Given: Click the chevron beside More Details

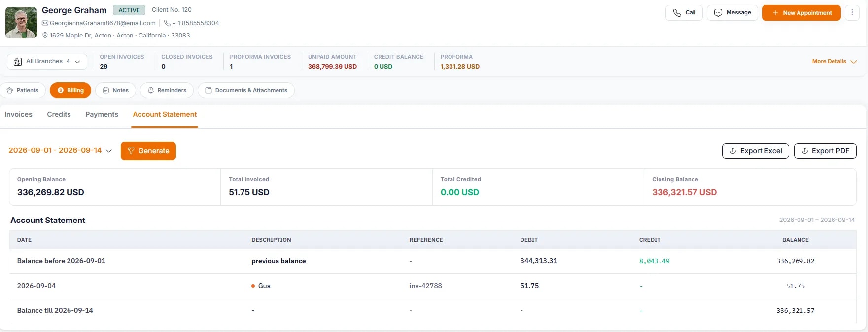Looking at the screenshot, I should [x=854, y=62].
